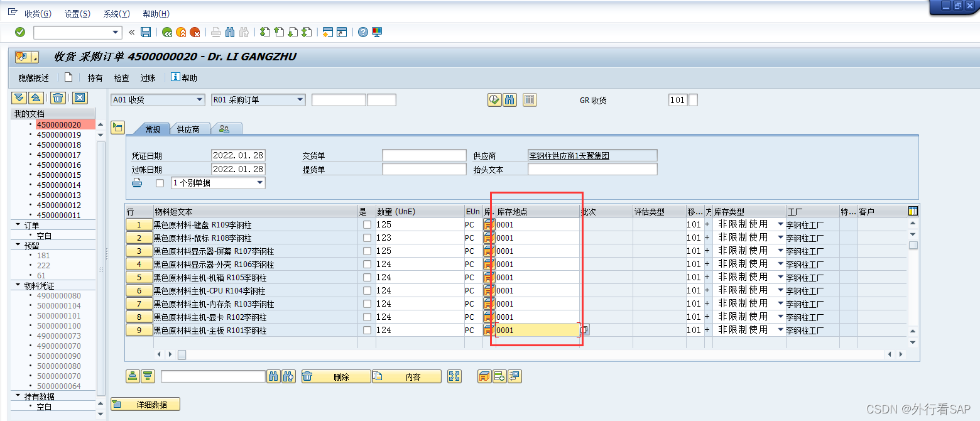
Task: Click the green Back arrow icon
Action: coord(167,32)
